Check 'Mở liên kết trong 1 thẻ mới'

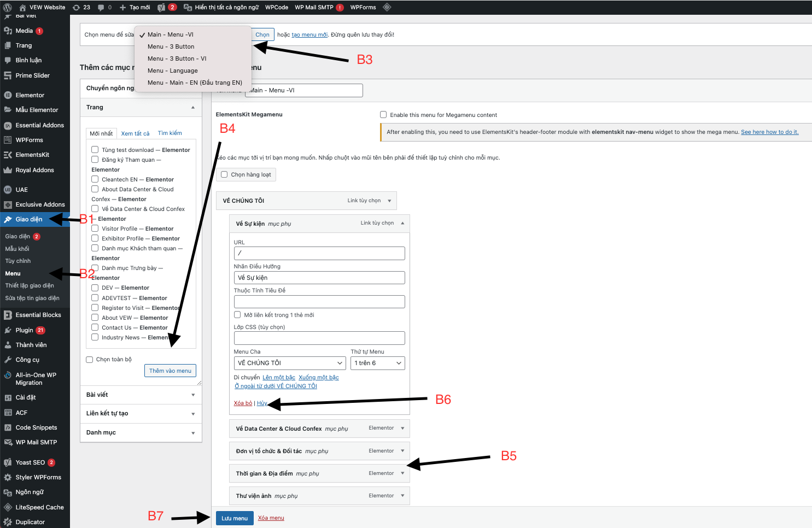[237, 315]
